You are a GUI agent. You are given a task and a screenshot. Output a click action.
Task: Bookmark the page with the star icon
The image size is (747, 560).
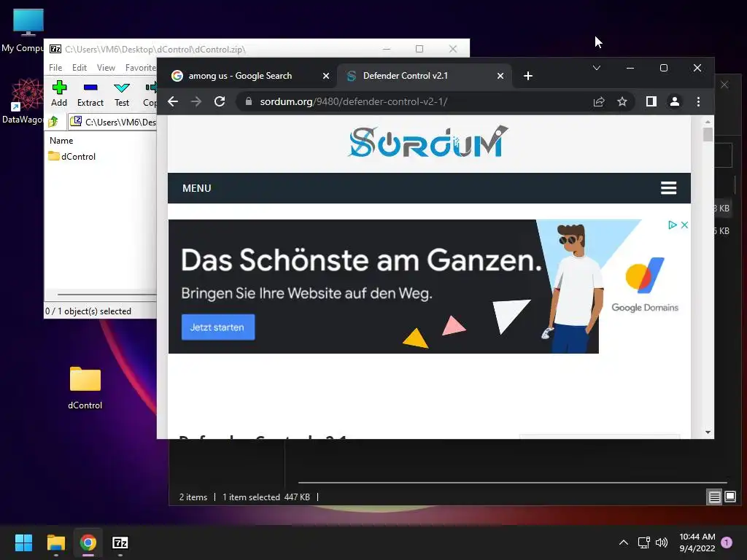[x=622, y=101]
